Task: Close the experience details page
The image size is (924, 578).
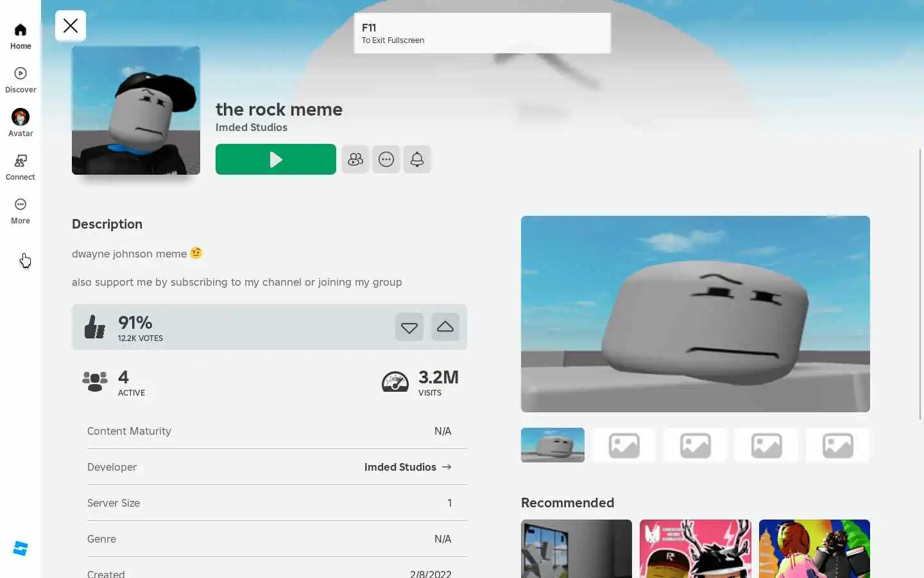Action: 71,26
